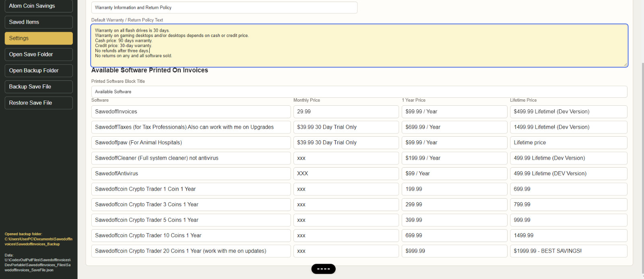Click the Available Software block title field
The width and height of the screenshot is (644, 279).
point(359,92)
